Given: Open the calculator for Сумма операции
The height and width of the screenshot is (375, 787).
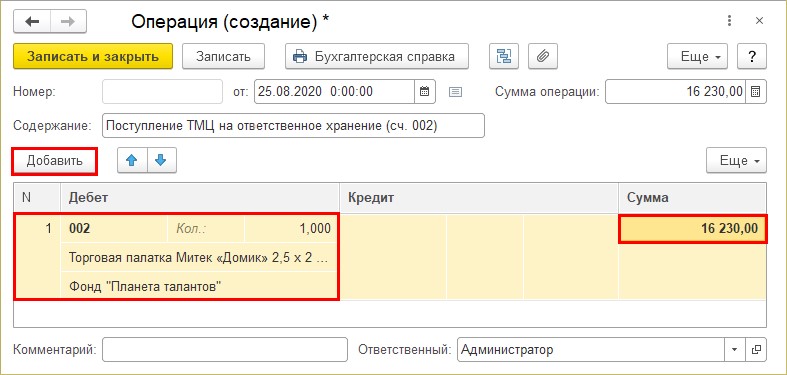Looking at the screenshot, I should [x=756, y=91].
